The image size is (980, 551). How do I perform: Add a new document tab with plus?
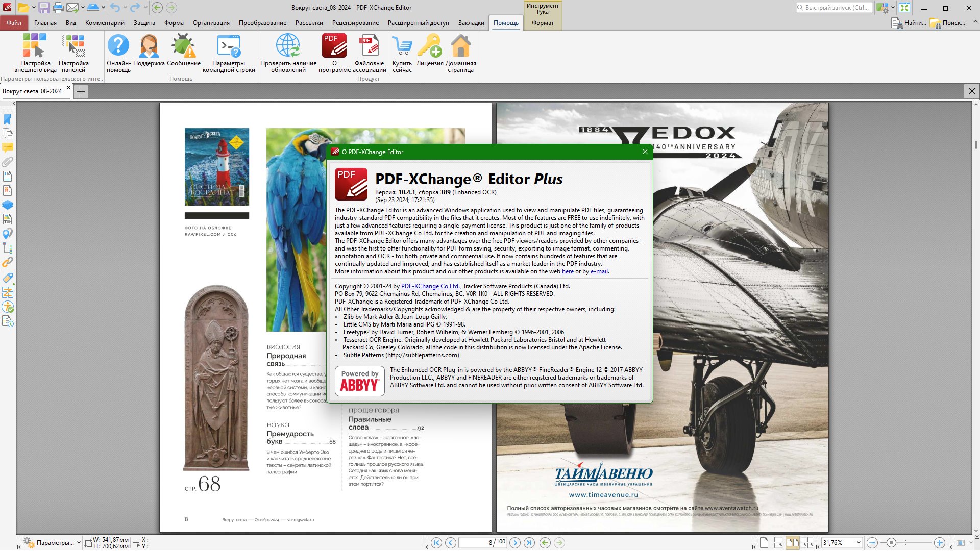tap(81, 91)
